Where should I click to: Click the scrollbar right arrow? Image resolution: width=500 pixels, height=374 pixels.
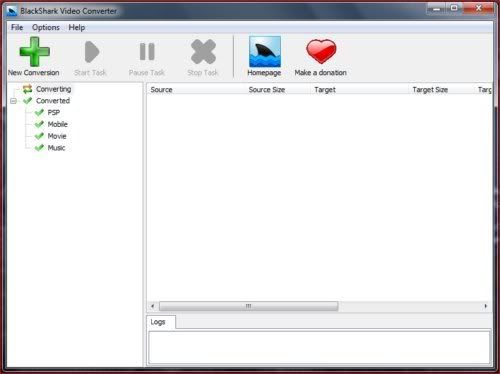[486, 306]
